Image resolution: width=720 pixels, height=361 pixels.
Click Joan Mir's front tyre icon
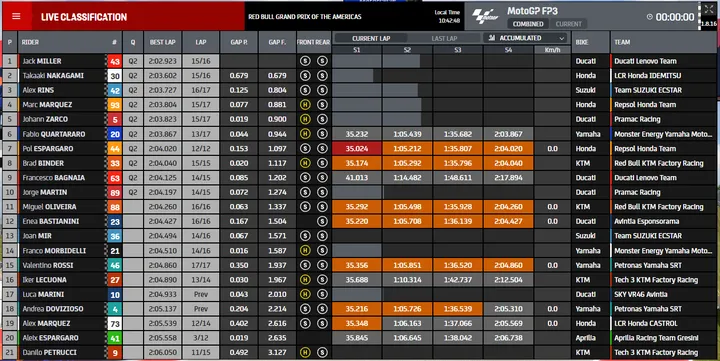305,236
